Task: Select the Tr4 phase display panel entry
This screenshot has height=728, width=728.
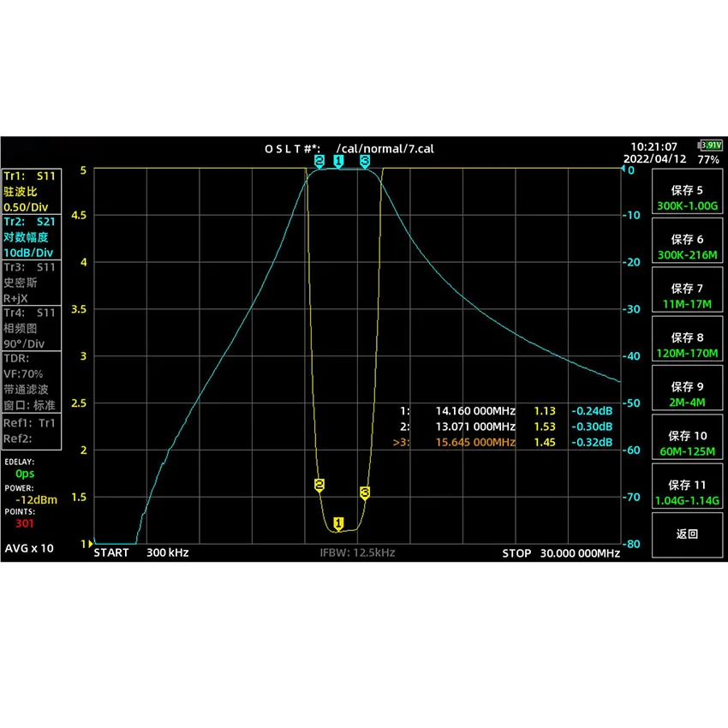Action: pos(28,327)
